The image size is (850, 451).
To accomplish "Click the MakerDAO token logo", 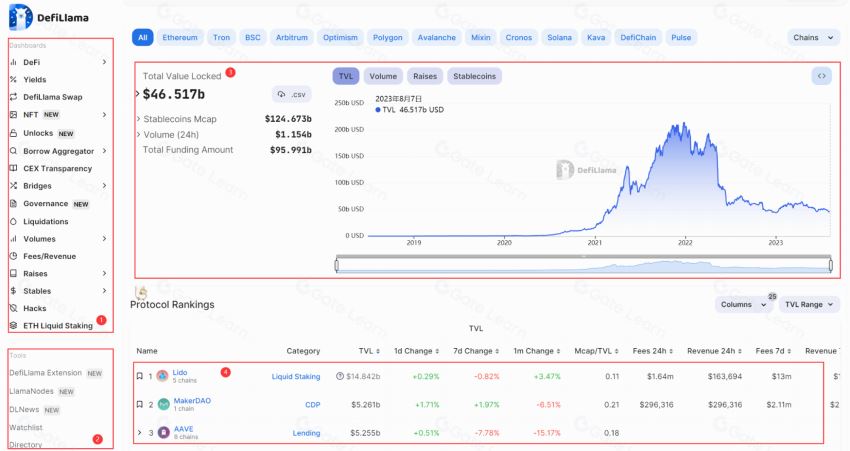I will (x=163, y=404).
